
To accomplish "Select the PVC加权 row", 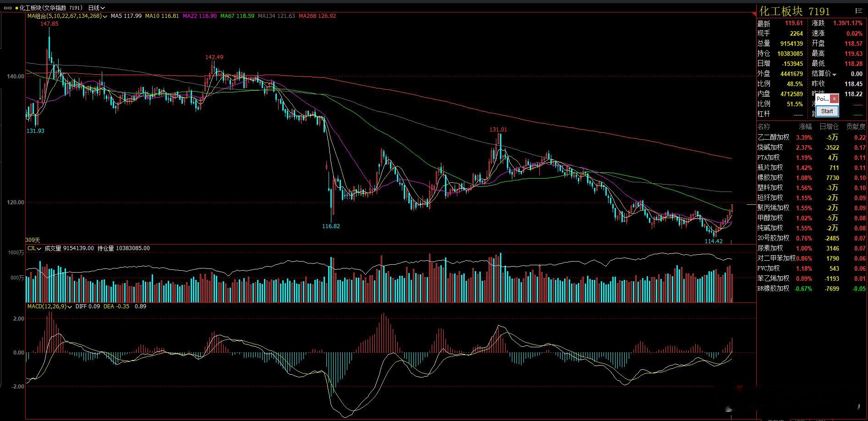I will tap(812, 268).
